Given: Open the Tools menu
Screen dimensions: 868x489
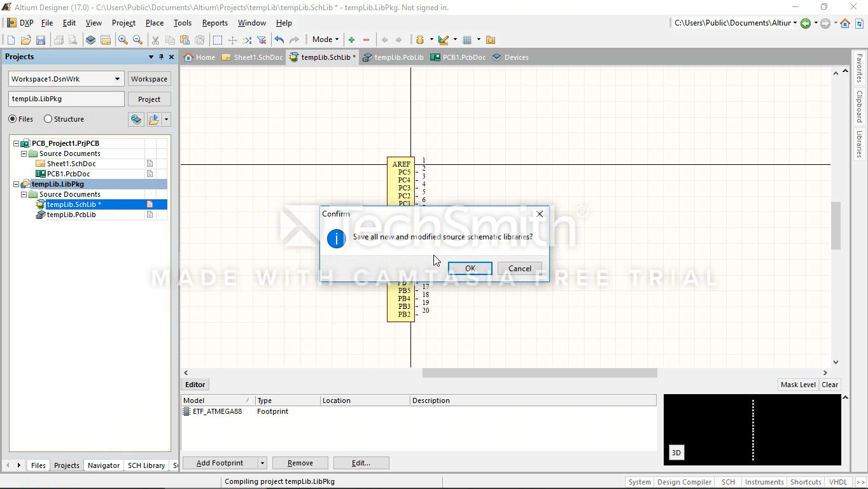Looking at the screenshot, I should coord(182,23).
